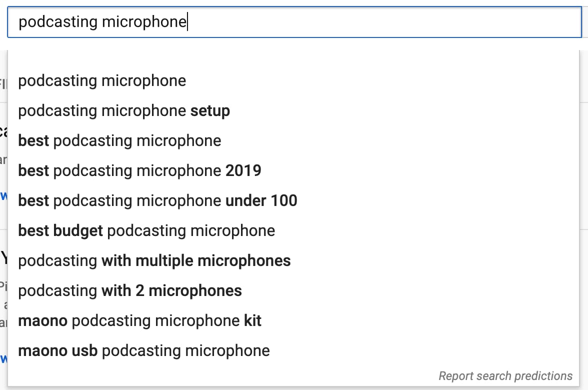Select the 'podcasting microphone' suggestion
This screenshot has width=588, height=390.
[102, 81]
